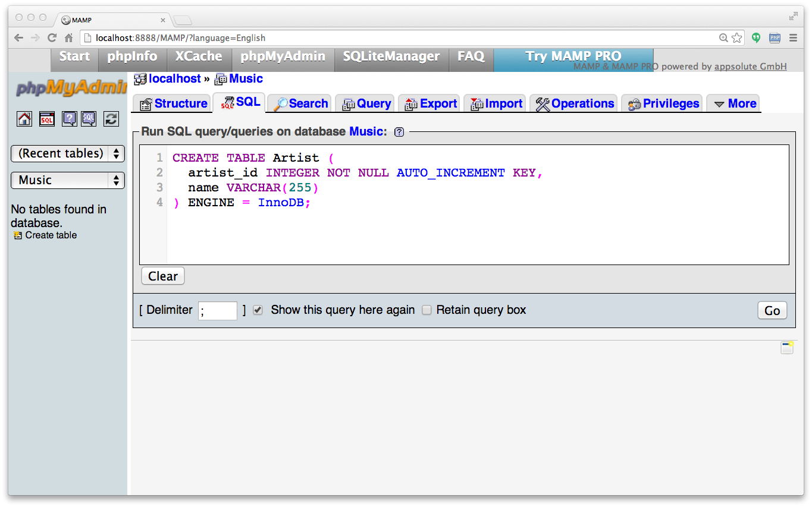Switch to the Export tab
The width and height of the screenshot is (812, 507).
tap(430, 103)
